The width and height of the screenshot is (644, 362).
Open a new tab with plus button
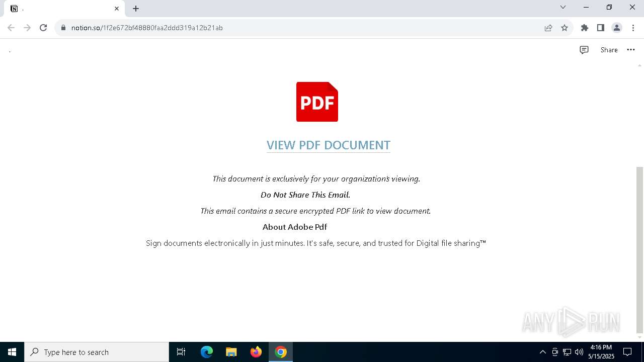(x=136, y=9)
